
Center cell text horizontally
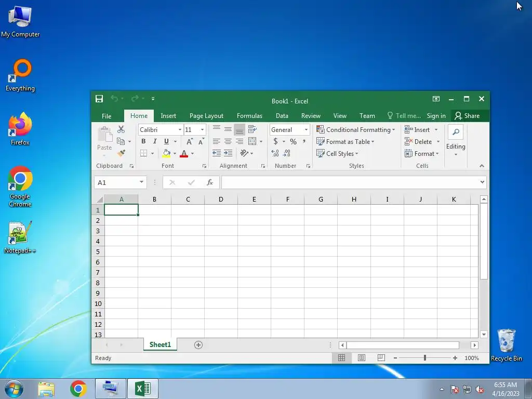pos(228,141)
